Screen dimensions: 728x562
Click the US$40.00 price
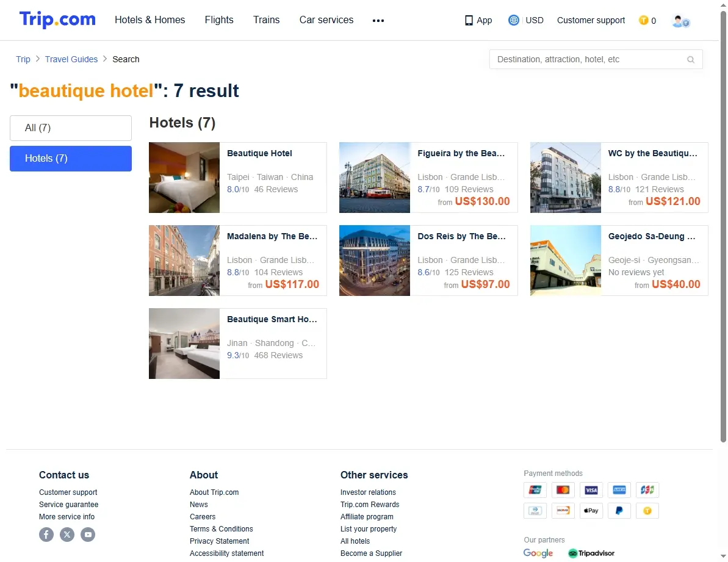pyautogui.click(x=676, y=284)
